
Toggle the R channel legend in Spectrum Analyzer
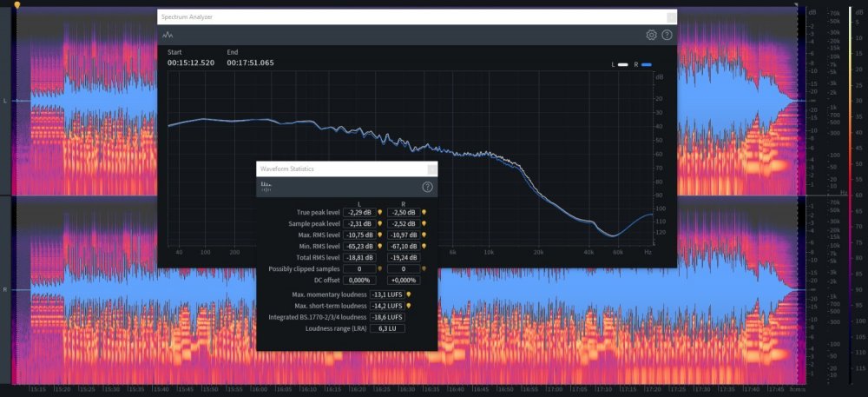[x=641, y=64]
